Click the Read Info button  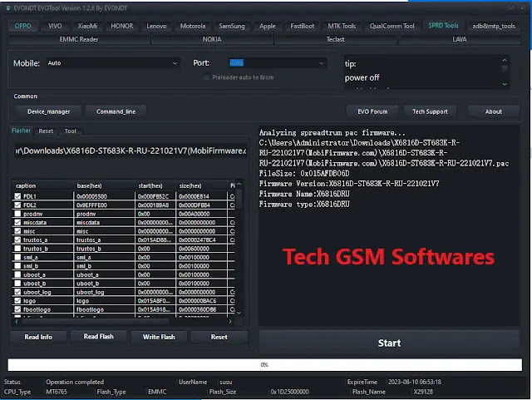tap(38, 337)
